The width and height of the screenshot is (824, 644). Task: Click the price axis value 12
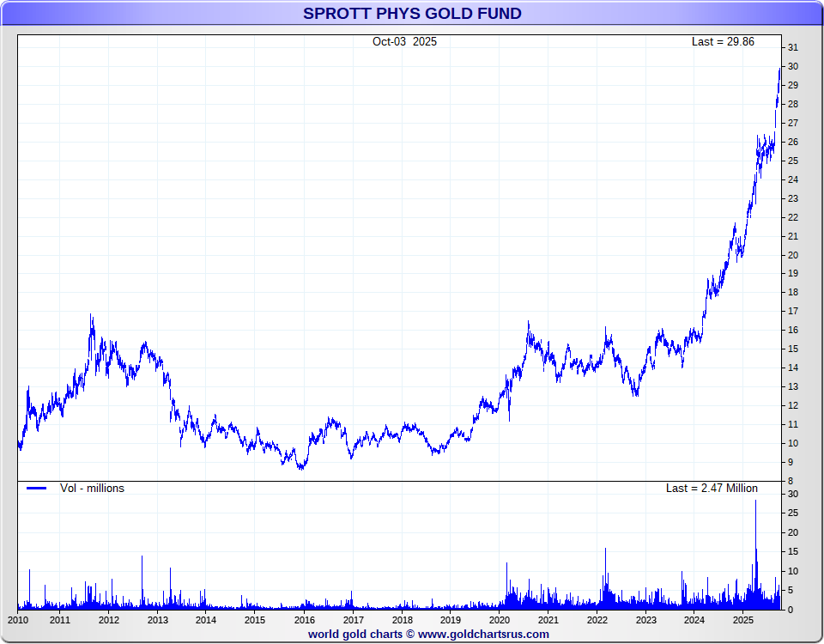(x=792, y=405)
